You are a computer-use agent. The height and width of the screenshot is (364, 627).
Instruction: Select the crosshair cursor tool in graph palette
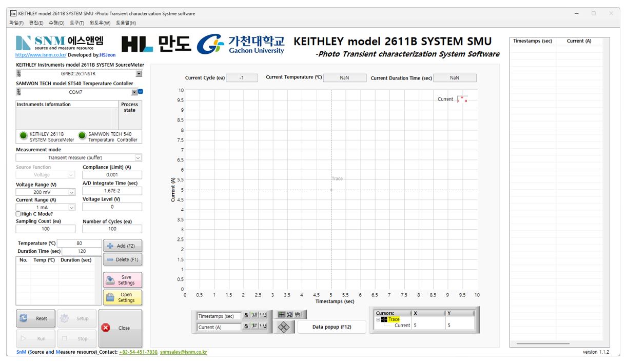click(x=281, y=314)
